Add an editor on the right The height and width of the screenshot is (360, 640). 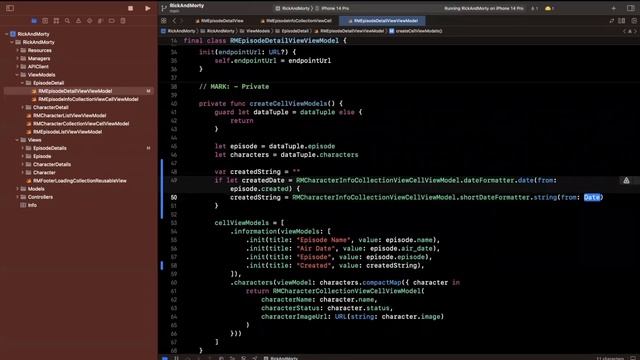[634, 21]
